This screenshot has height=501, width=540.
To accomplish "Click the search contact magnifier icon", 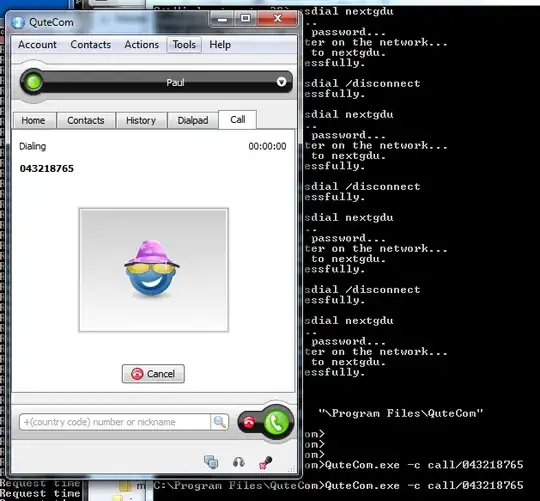I will [219, 422].
